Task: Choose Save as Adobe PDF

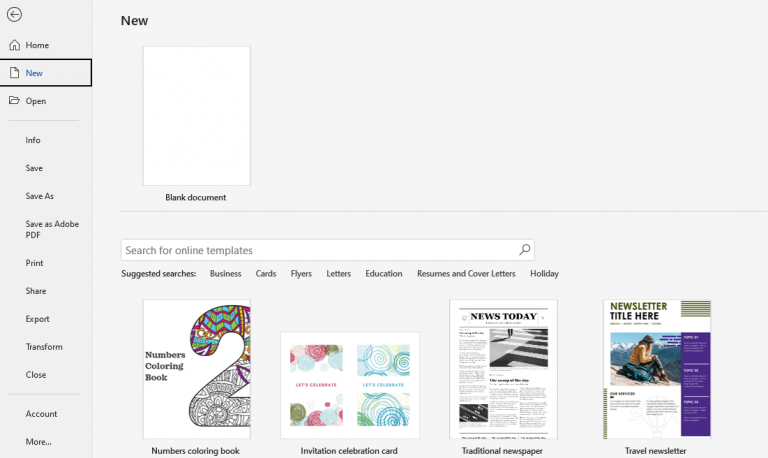Action: [x=51, y=229]
